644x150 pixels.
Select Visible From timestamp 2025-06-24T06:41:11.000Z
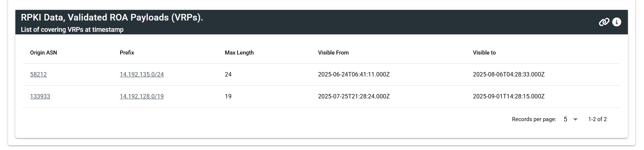(x=354, y=74)
